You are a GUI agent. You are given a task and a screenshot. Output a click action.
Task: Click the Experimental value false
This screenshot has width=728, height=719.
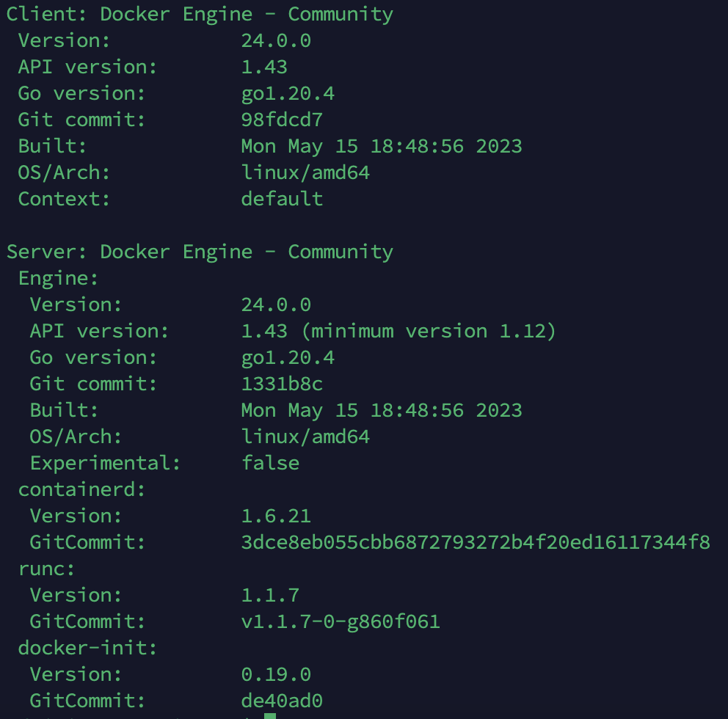point(270,463)
